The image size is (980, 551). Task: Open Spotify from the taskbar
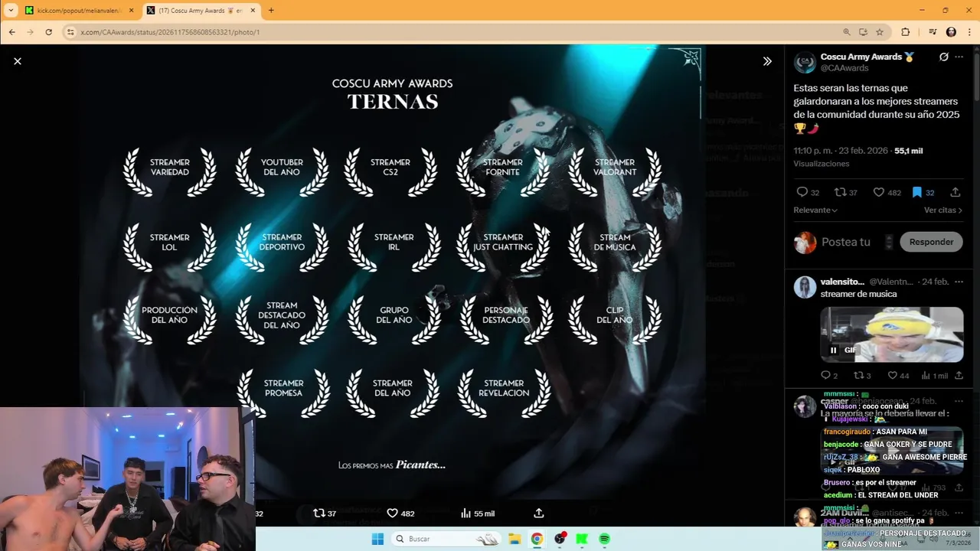point(604,539)
